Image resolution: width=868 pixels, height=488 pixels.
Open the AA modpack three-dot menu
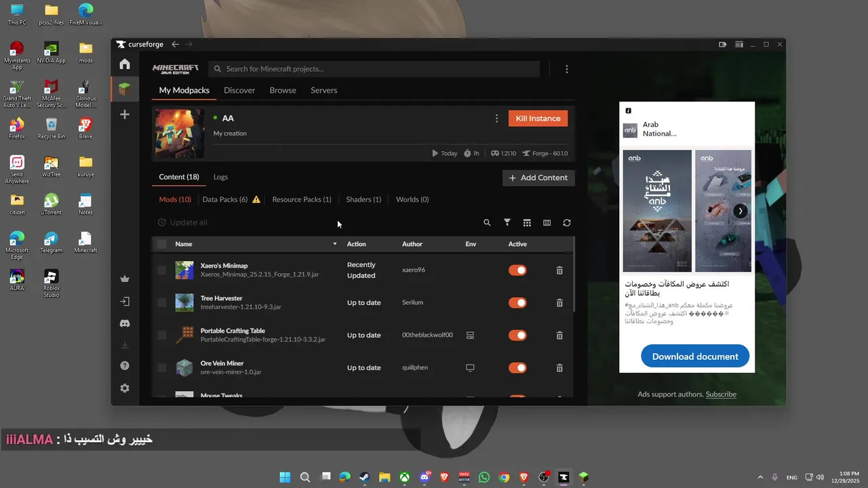pyautogui.click(x=496, y=119)
